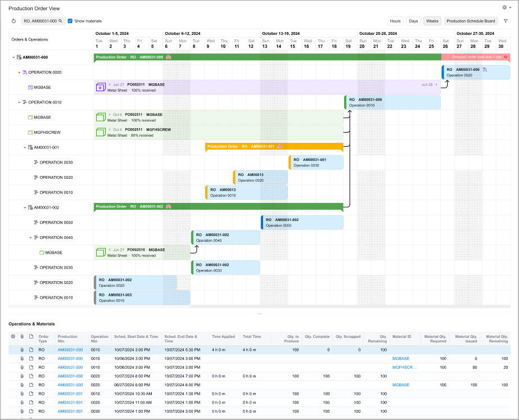Collapse the AM00031-000 production order tree
This screenshot has height=420, width=519.
click(13, 57)
